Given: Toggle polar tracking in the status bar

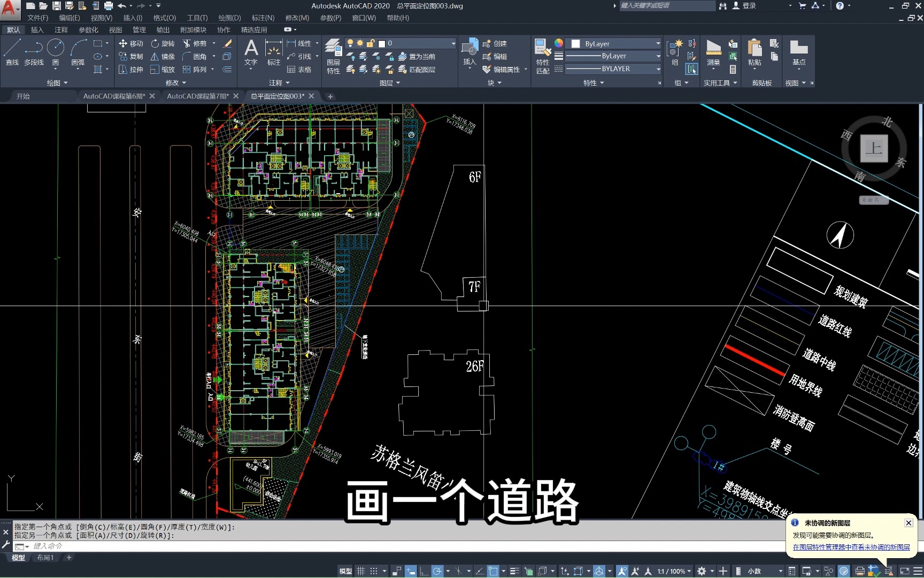Looking at the screenshot, I should coord(437,571).
